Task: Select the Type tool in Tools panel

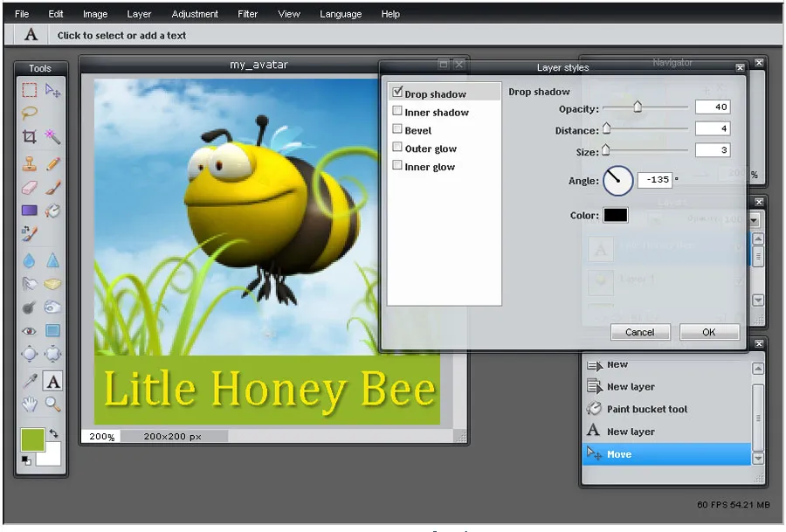Action: [x=52, y=382]
